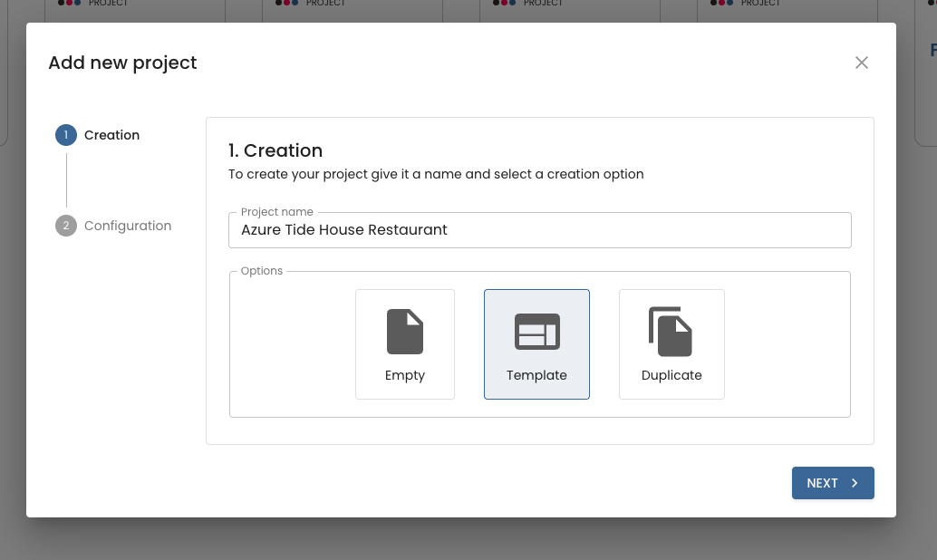937x560 pixels.
Task: Dismiss the dialog with the X icon
Action: pyautogui.click(x=861, y=63)
